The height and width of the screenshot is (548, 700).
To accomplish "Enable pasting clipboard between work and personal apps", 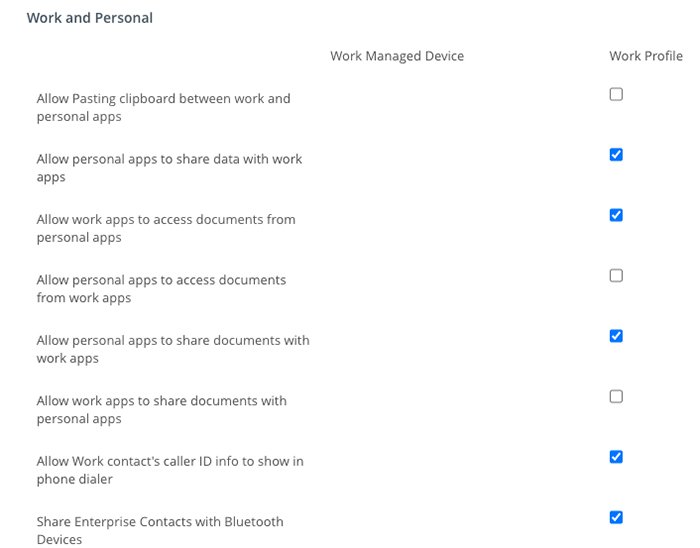I will (616, 95).
